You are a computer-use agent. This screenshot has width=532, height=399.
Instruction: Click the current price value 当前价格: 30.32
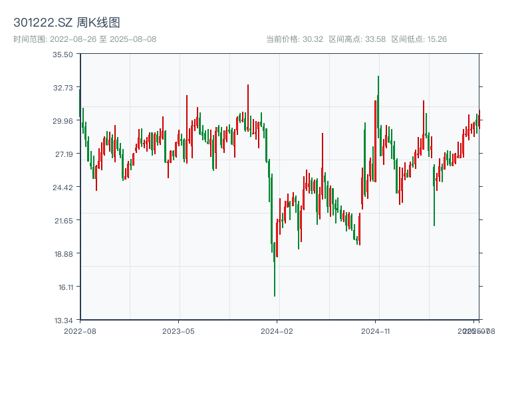(x=295, y=39)
